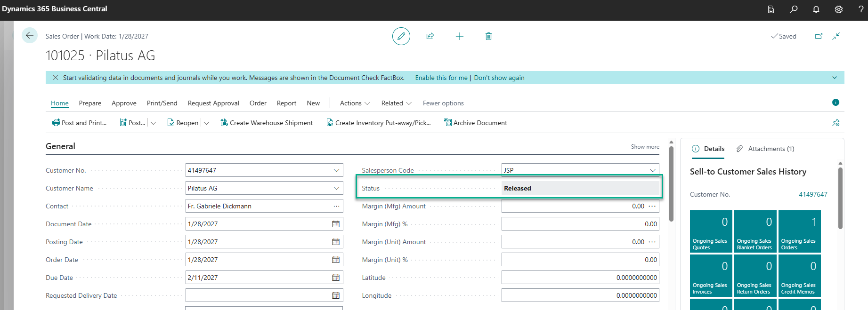The height and width of the screenshot is (310, 868).
Task: Pin the action bar
Action: click(836, 123)
